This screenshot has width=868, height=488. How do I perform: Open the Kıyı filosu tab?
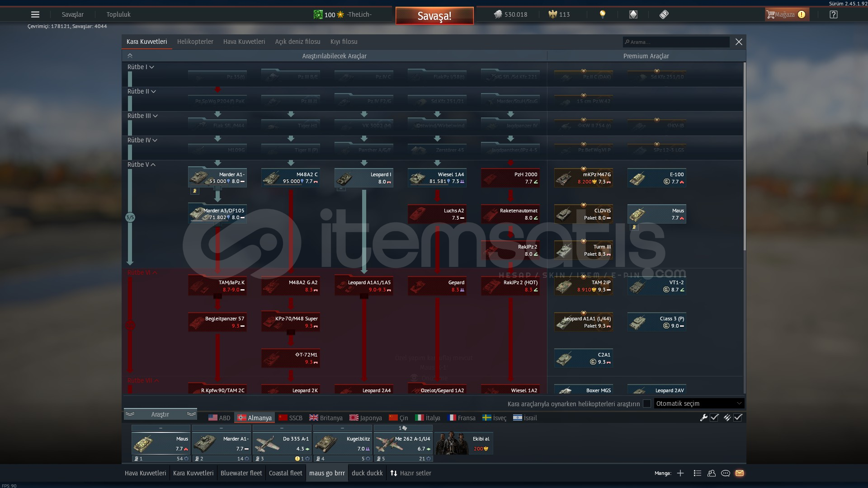tap(344, 42)
